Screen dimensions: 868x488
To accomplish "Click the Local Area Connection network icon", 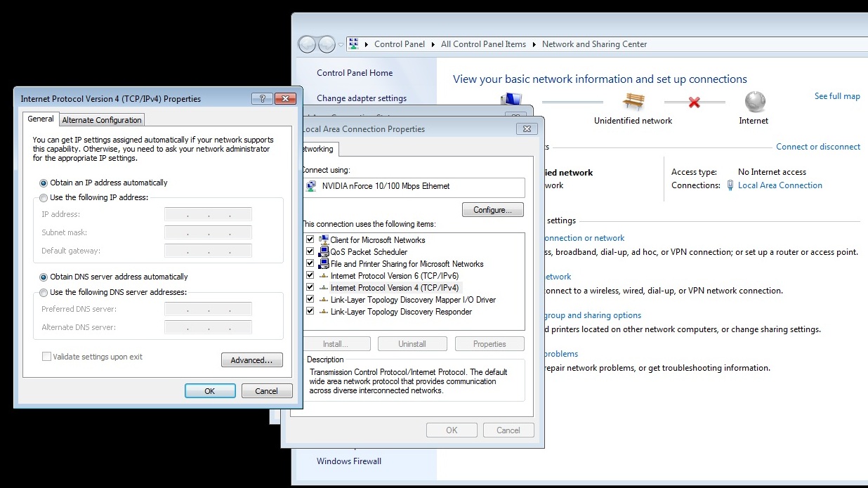I will pyautogui.click(x=731, y=185).
